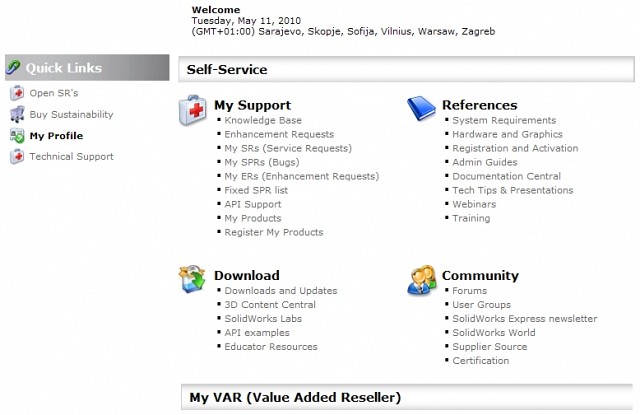Open My ERs (Enhancement Requests)
The width and height of the screenshot is (640, 415).
(x=302, y=176)
